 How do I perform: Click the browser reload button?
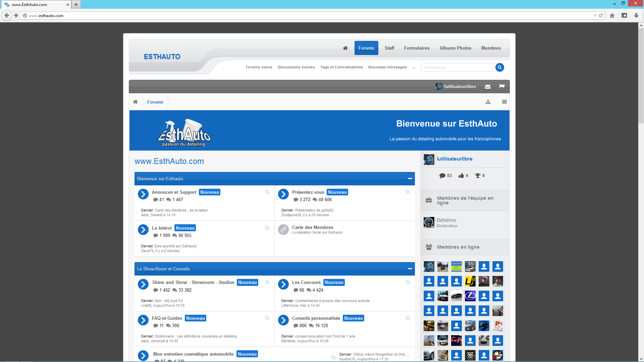(601, 15)
